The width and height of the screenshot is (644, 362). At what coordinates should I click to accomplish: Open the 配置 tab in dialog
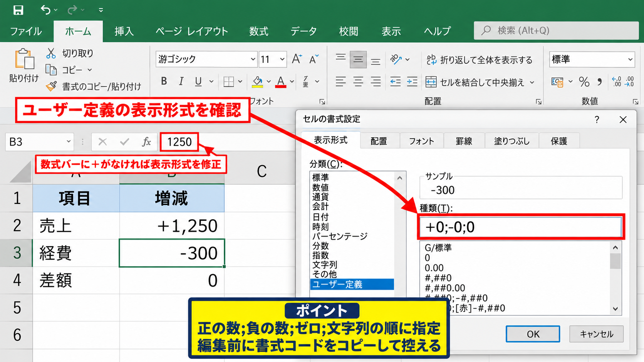pyautogui.click(x=379, y=141)
